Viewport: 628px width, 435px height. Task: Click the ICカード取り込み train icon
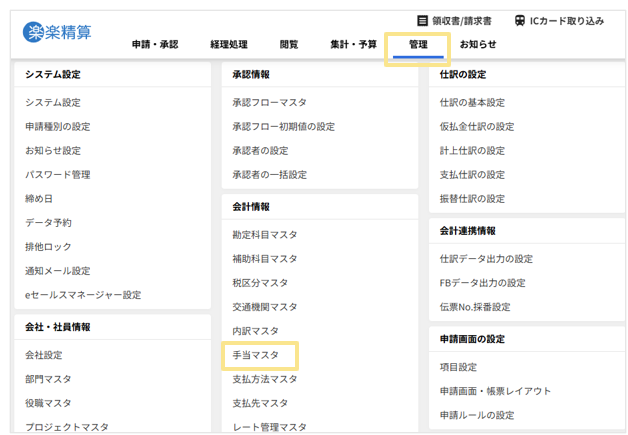(520, 20)
